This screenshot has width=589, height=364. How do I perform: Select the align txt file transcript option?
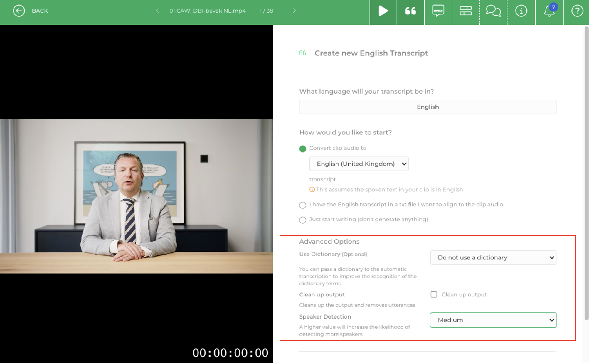pyautogui.click(x=303, y=205)
